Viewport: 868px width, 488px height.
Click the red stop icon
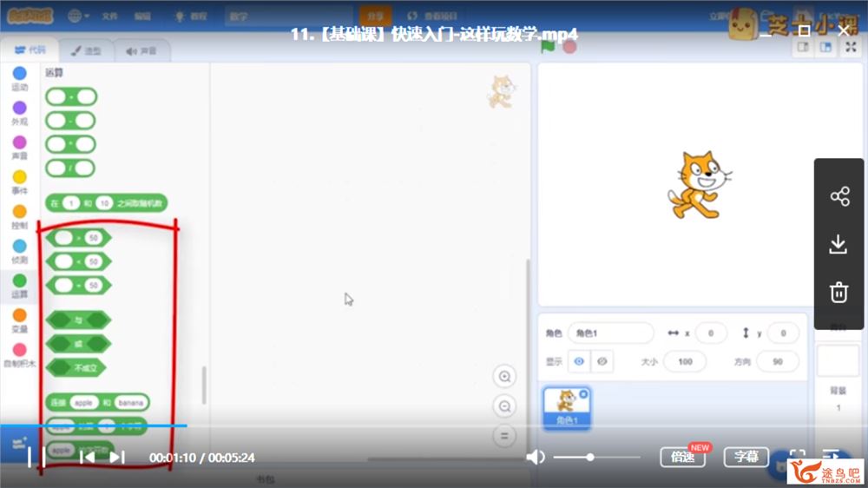click(569, 47)
